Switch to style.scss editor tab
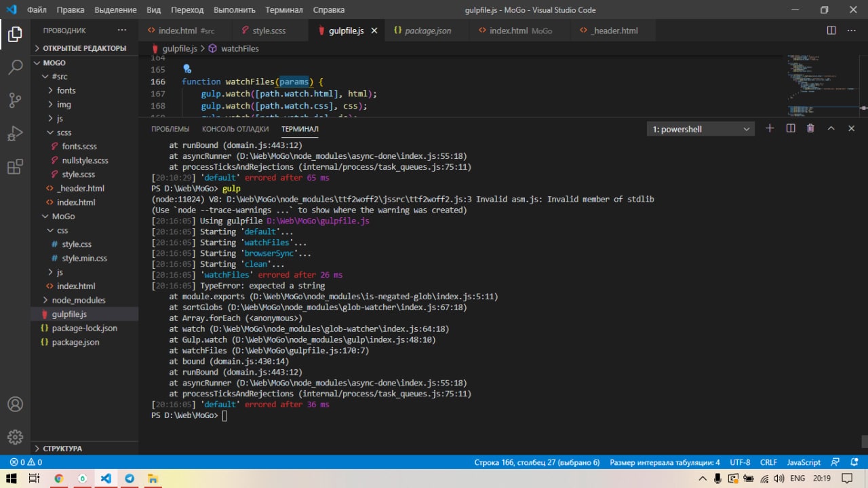This screenshot has height=488, width=868. 269,31
